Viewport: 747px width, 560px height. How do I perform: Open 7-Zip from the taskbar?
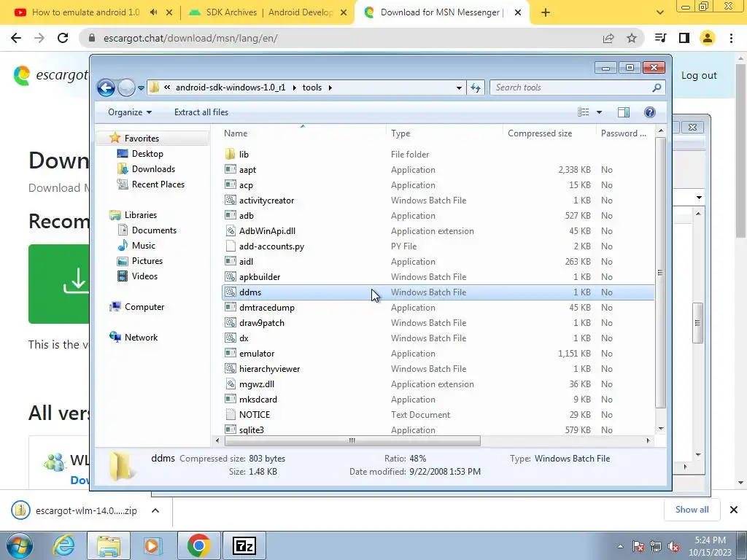click(x=244, y=545)
